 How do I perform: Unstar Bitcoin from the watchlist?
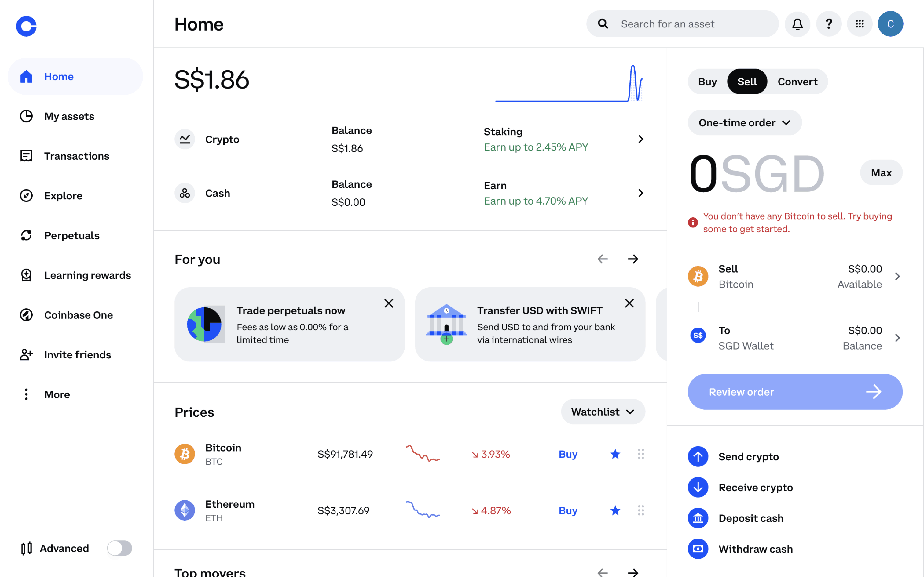615,454
